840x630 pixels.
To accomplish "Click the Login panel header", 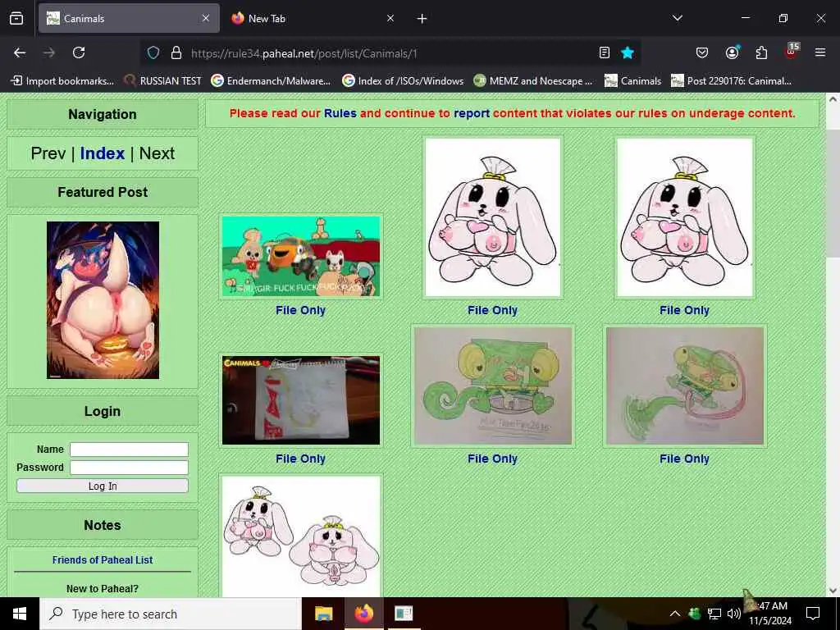I will click(103, 411).
